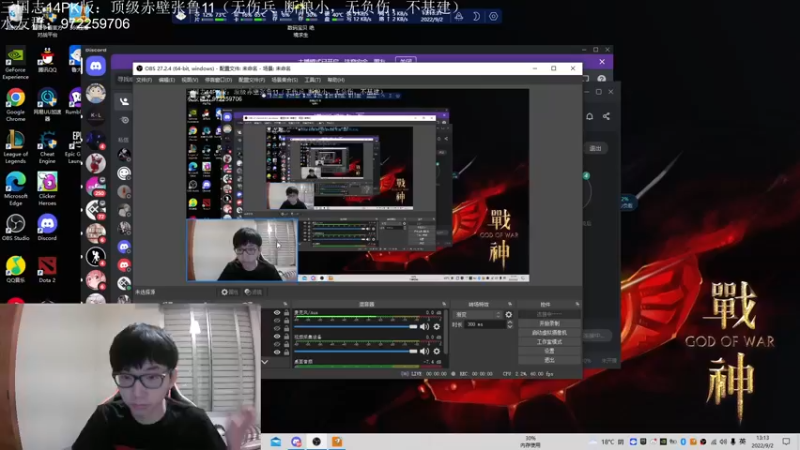
Task: Click mail icon in the taskbar
Action: pyautogui.click(x=276, y=441)
